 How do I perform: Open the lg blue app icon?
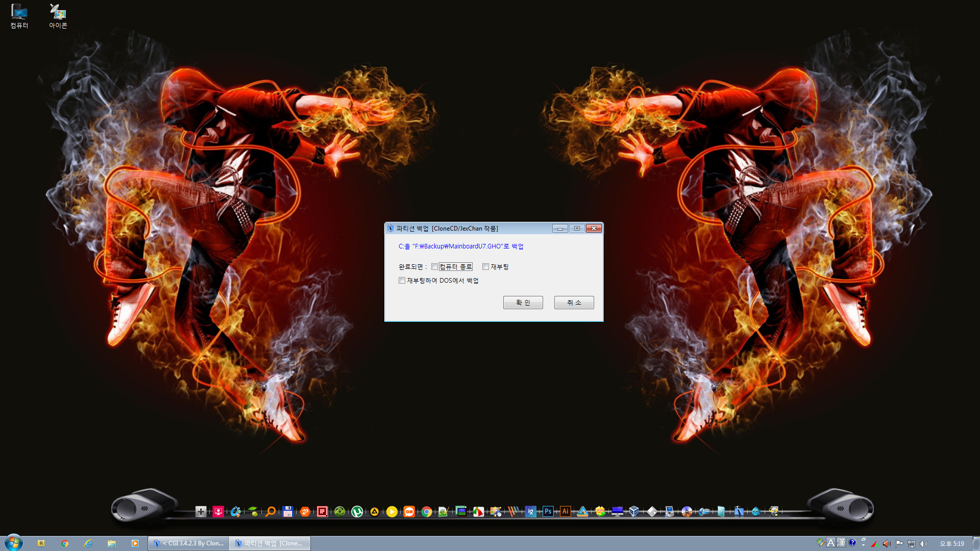pyautogui.click(x=531, y=511)
